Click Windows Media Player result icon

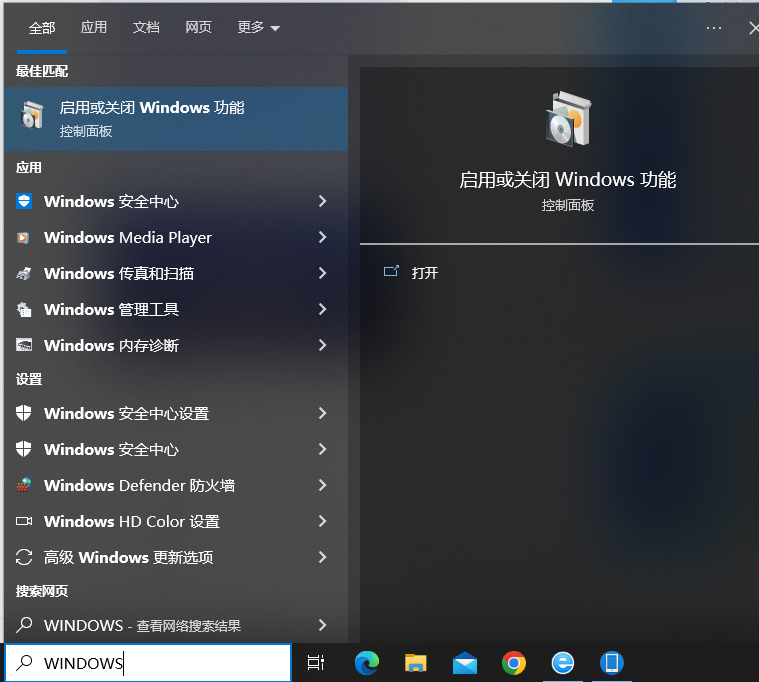[x=24, y=238]
